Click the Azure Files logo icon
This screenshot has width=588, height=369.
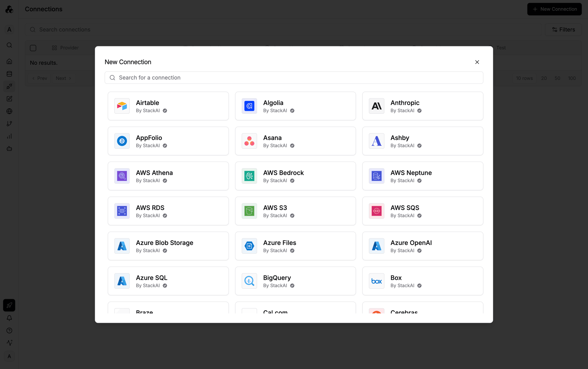249,246
